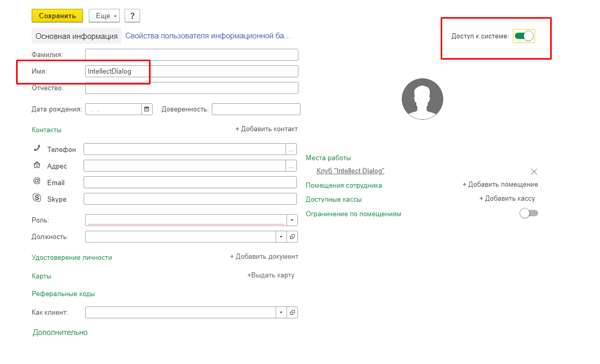
Task: Click into the Фамилия input field
Action: [192, 54]
